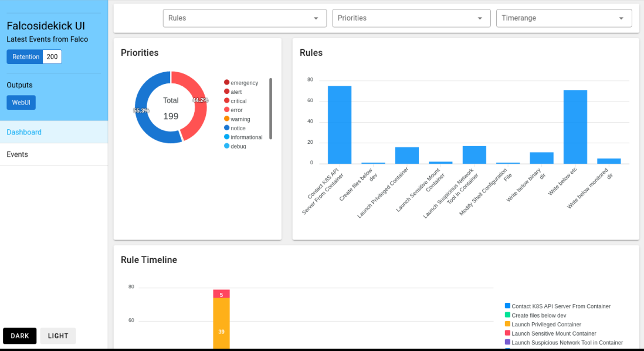Toggle Create files below dev timeline legend
This screenshot has height=351, width=644.
click(508, 315)
